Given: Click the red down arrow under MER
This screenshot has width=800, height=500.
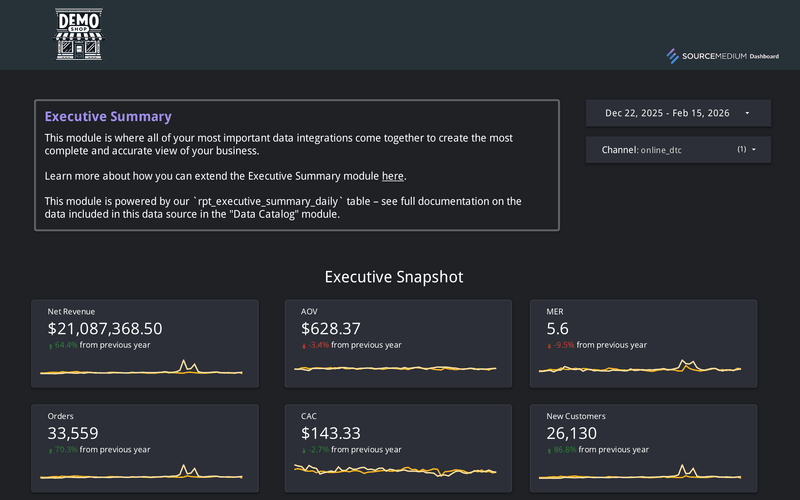Looking at the screenshot, I should 550,345.
